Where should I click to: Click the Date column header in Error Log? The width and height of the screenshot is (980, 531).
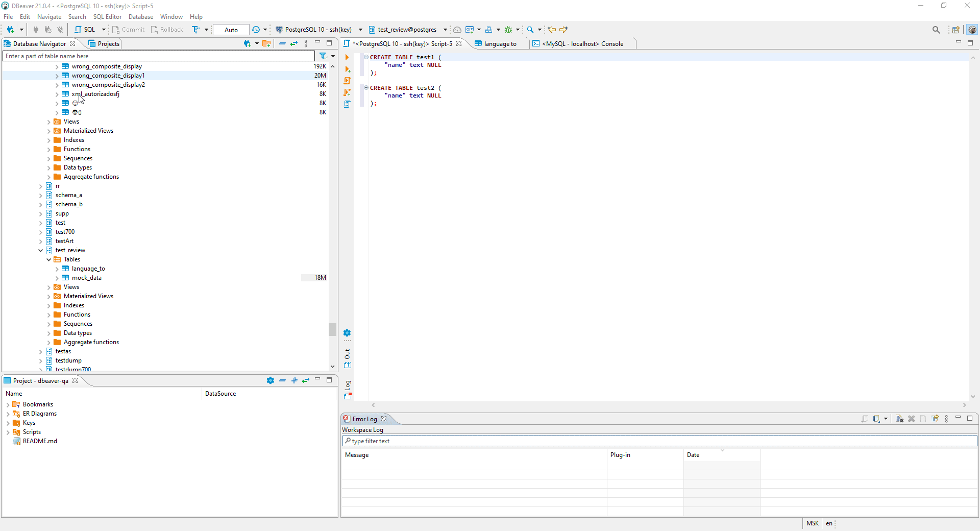pyautogui.click(x=722, y=455)
